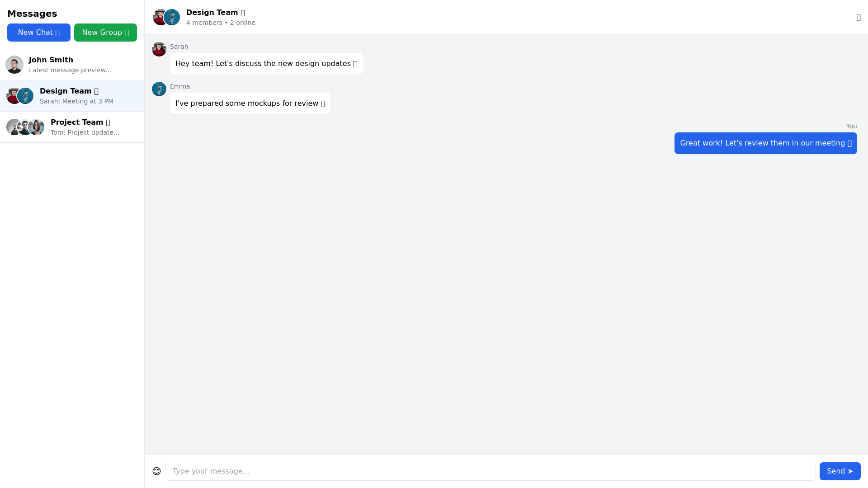Screen dimensions: 868x488
Task: Focus the Type your message input field
Action: pyautogui.click(x=490, y=471)
